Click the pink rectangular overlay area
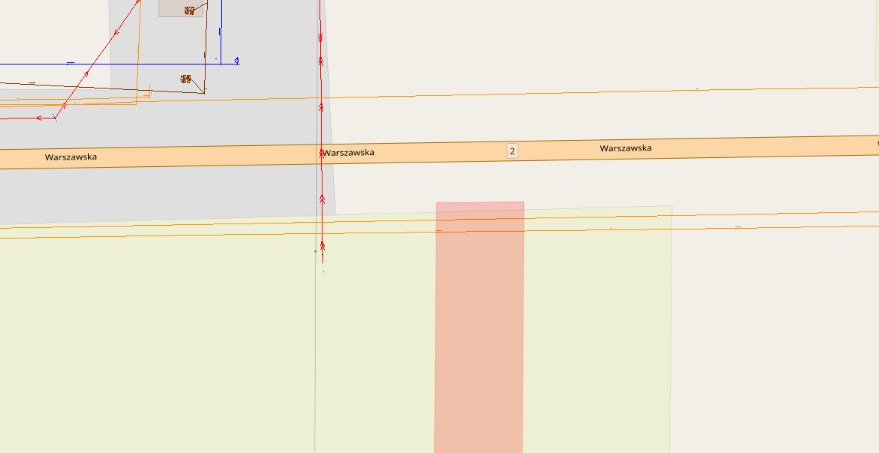Screen dimensions: 879x453 click(x=479, y=330)
